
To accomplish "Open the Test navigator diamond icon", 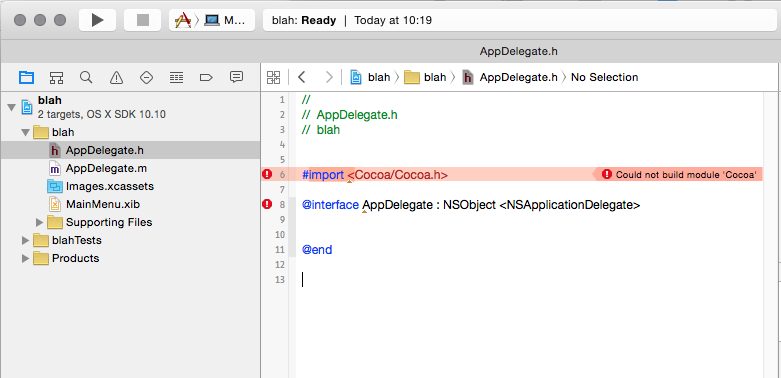I will click(x=146, y=77).
